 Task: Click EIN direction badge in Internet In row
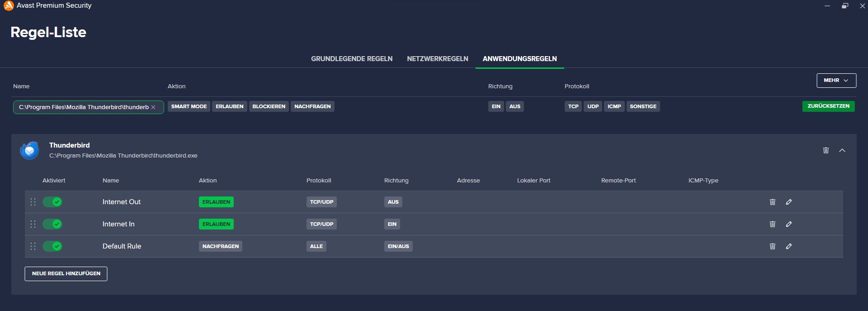392,224
